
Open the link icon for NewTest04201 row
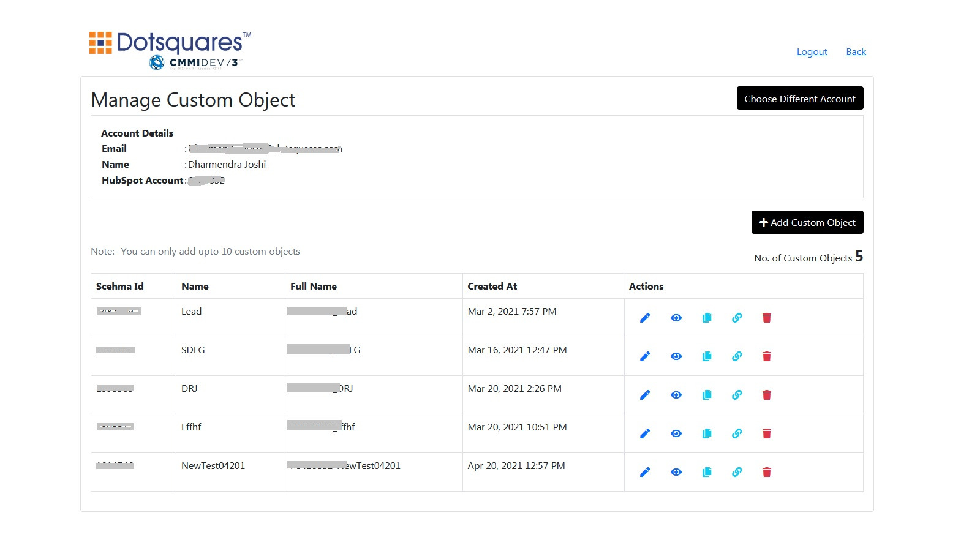click(x=736, y=471)
